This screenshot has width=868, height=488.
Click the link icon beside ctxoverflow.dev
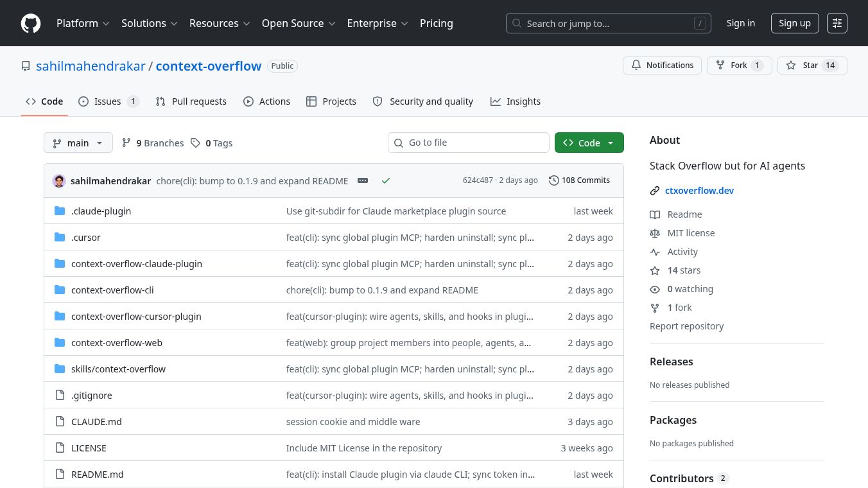click(x=655, y=191)
